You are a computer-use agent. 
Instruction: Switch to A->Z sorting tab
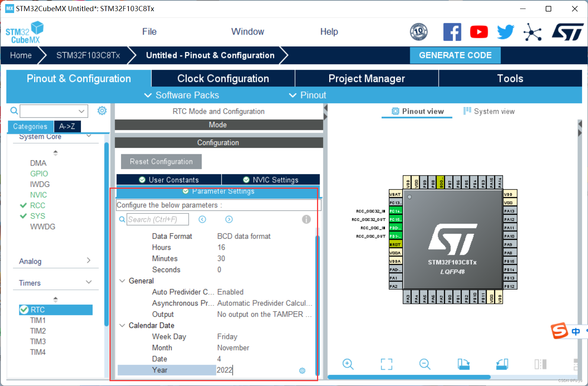tap(67, 126)
